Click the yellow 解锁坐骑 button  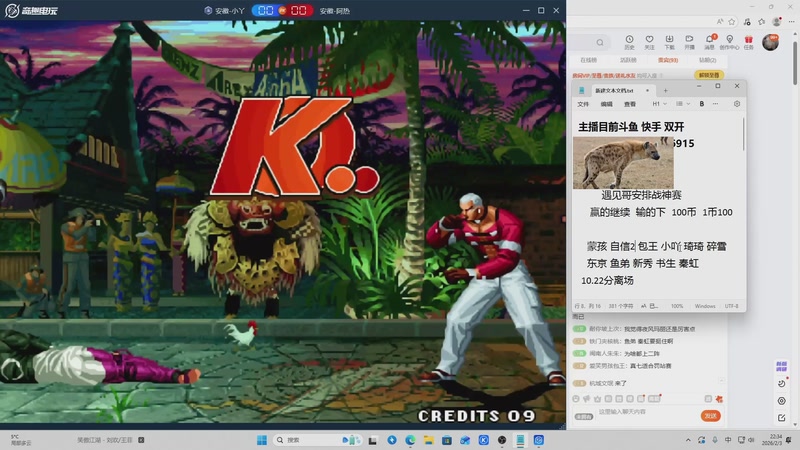tap(709, 75)
